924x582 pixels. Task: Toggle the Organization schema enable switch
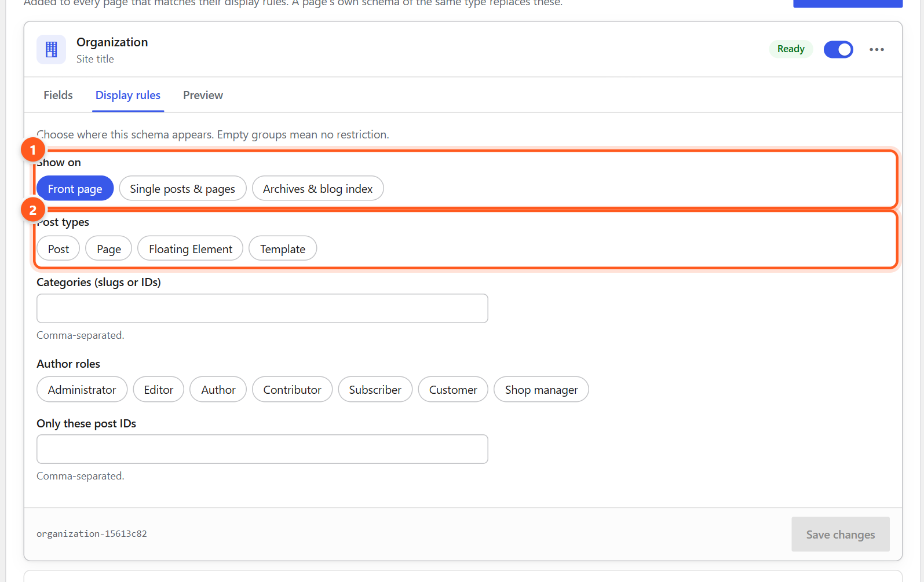point(838,49)
